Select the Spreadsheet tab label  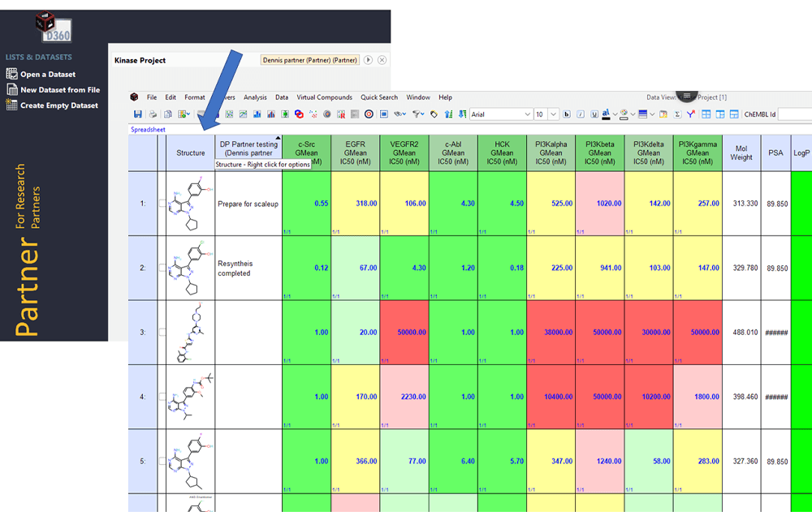tap(148, 129)
